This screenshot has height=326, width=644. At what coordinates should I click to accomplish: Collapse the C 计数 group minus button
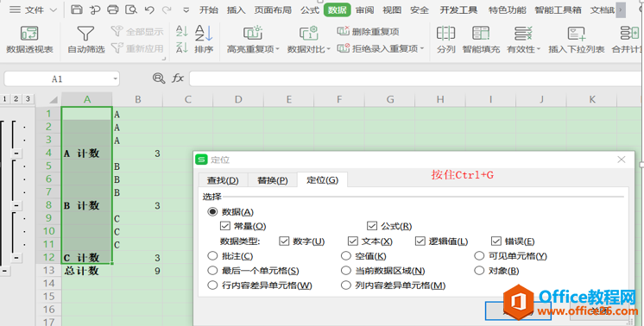coord(16,258)
